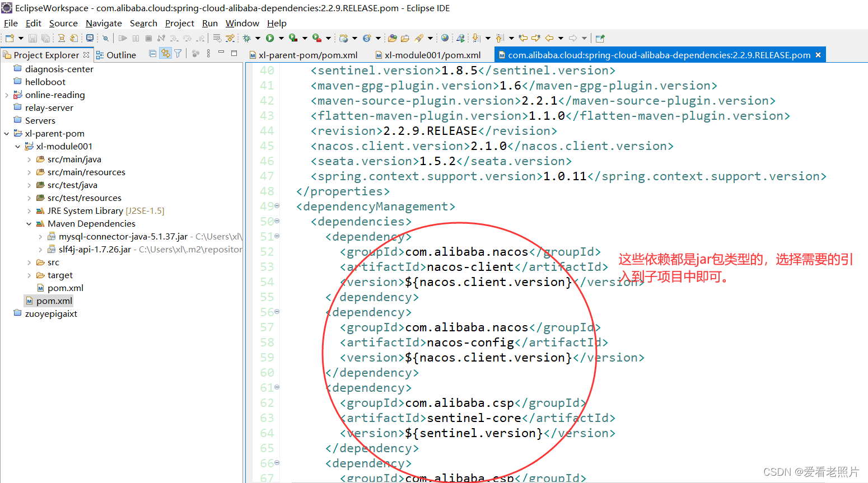Click the Terminate debug stop icon
Screen dimensions: 868x483
148,38
